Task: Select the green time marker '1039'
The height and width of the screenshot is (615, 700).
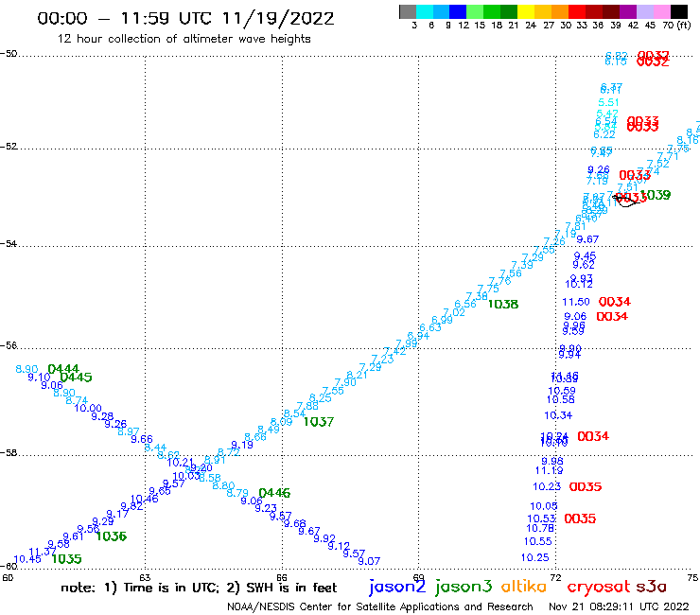Action: pos(656,195)
